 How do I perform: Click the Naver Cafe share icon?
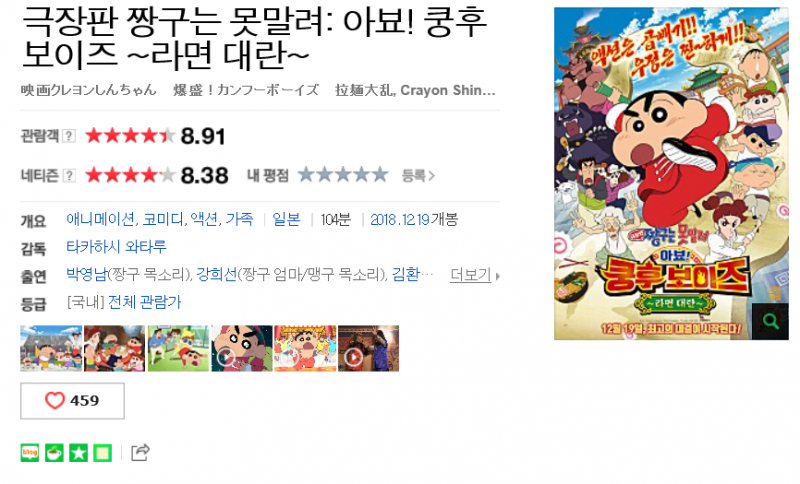[54, 452]
